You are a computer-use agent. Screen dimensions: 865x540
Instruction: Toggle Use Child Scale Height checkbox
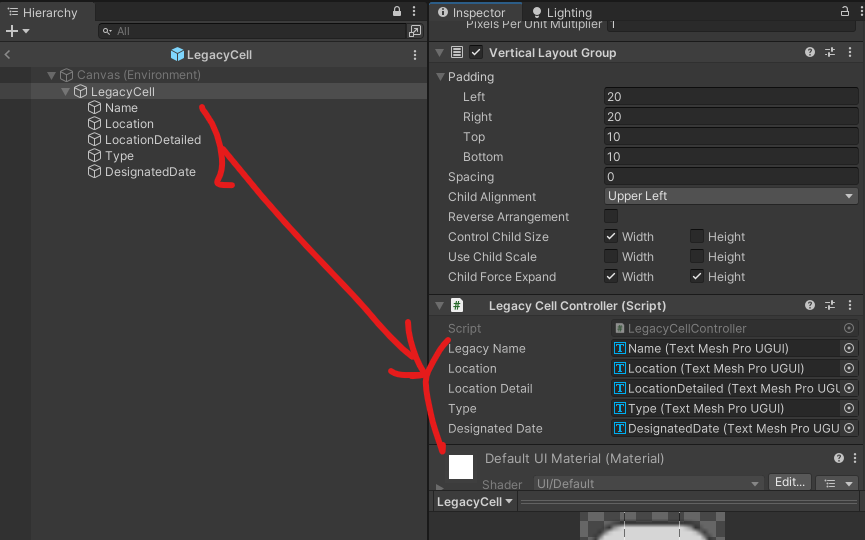pos(697,256)
